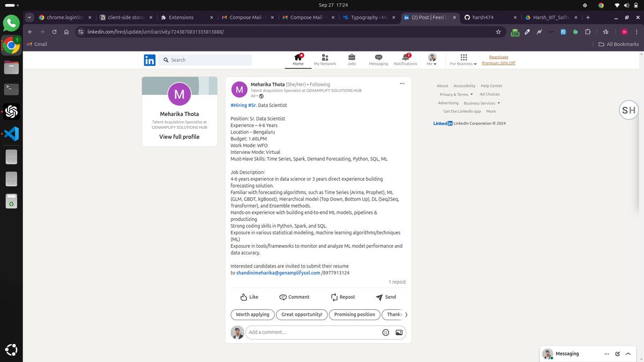This screenshot has width=644, height=362.
Task: Open Terminal from the dock
Action: [x=11, y=89]
